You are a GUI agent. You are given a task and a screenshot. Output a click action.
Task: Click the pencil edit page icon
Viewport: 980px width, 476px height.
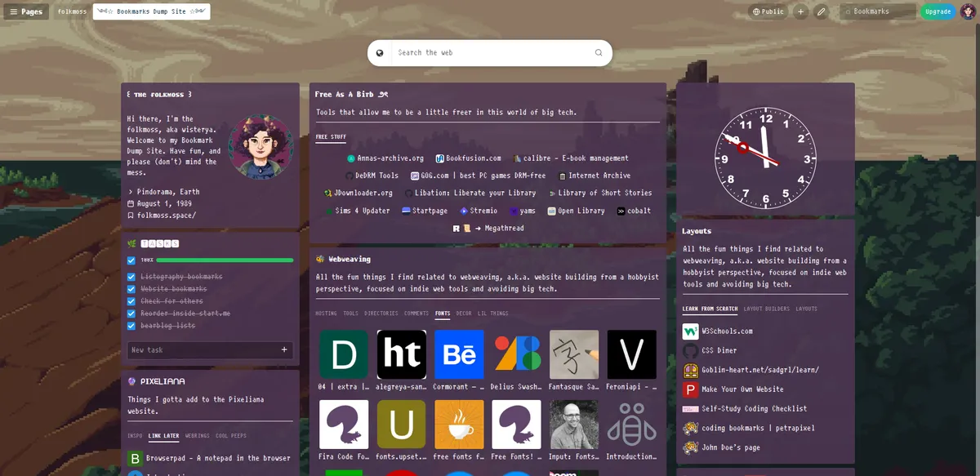(821, 12)
